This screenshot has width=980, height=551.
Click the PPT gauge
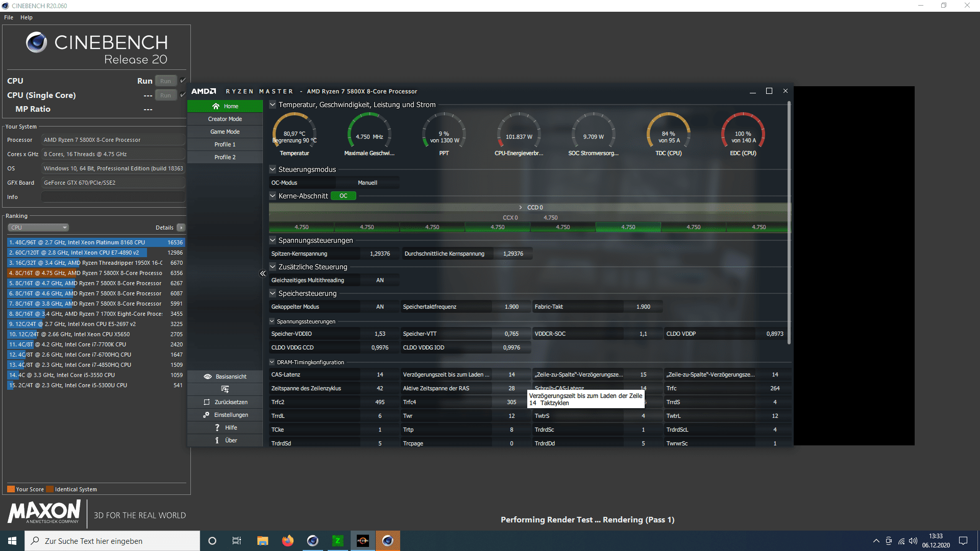pos(444,134)
